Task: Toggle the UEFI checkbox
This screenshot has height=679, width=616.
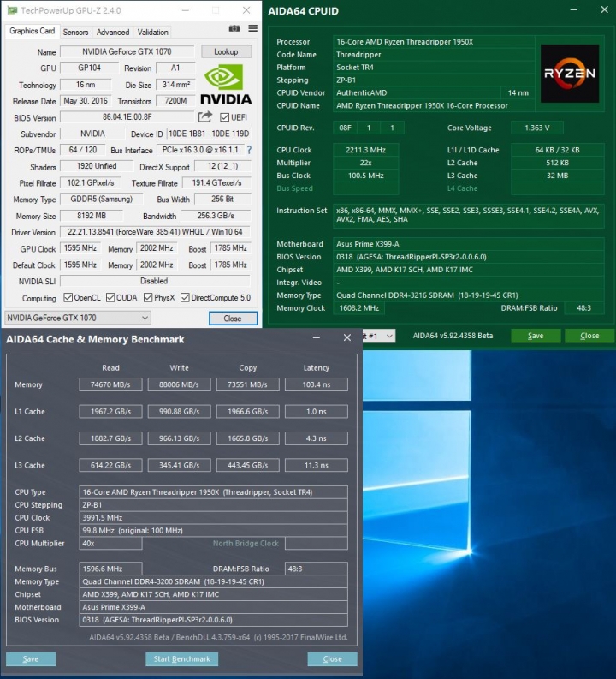Action: click(x=224, y=117)
